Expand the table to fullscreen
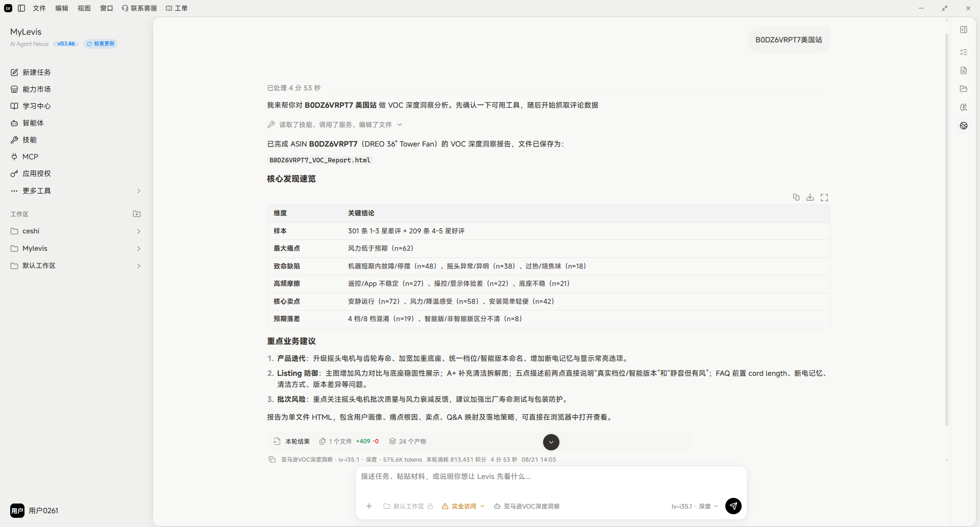 (x=824, y=197)
